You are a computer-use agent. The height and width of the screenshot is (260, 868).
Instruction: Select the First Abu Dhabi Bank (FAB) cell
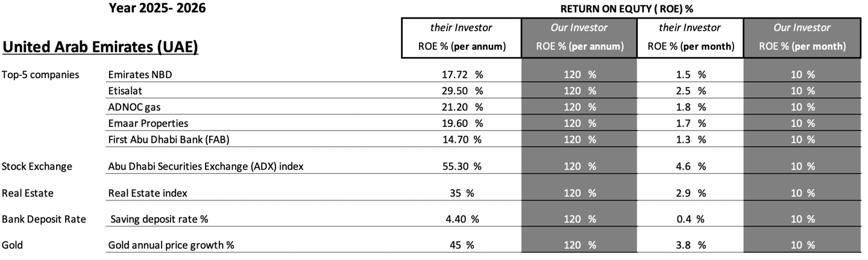[169, 140]
